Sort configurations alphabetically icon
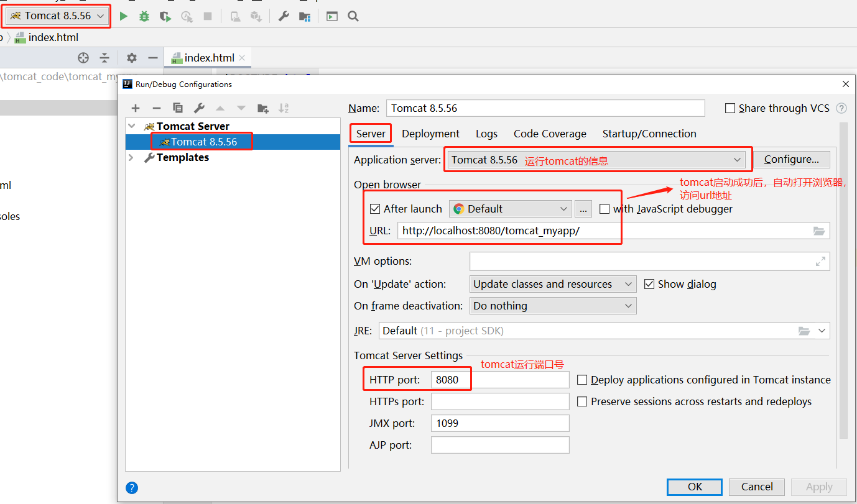This screenshot has height=504, width=857. tap(284, 108)
